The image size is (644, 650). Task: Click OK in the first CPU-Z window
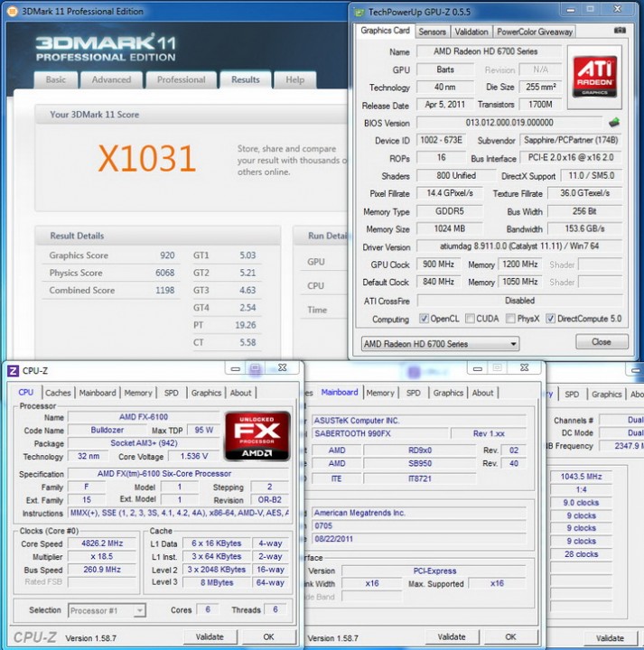point(269,636)
